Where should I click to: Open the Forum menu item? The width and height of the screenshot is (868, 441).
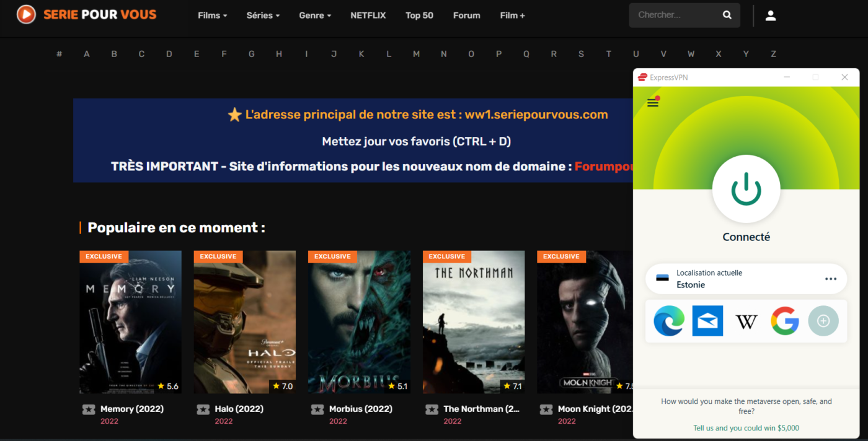pyautogui.click(x=467, y=15)
